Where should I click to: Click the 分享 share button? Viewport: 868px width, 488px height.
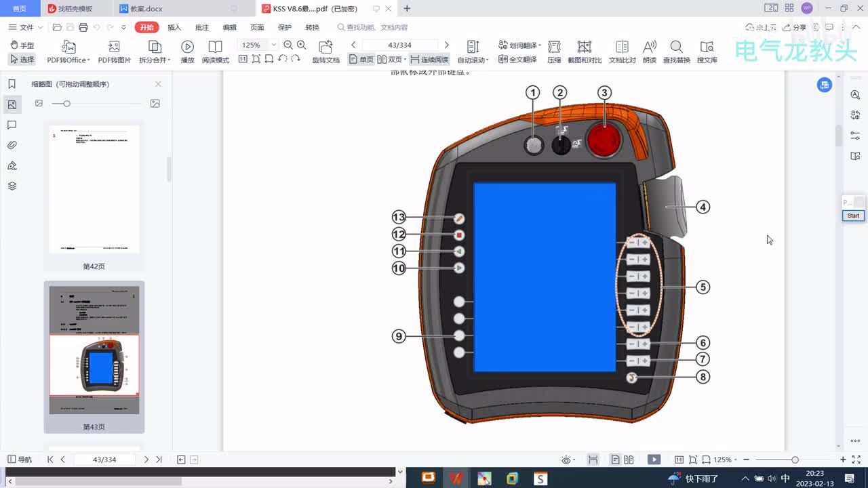(795, 27)
